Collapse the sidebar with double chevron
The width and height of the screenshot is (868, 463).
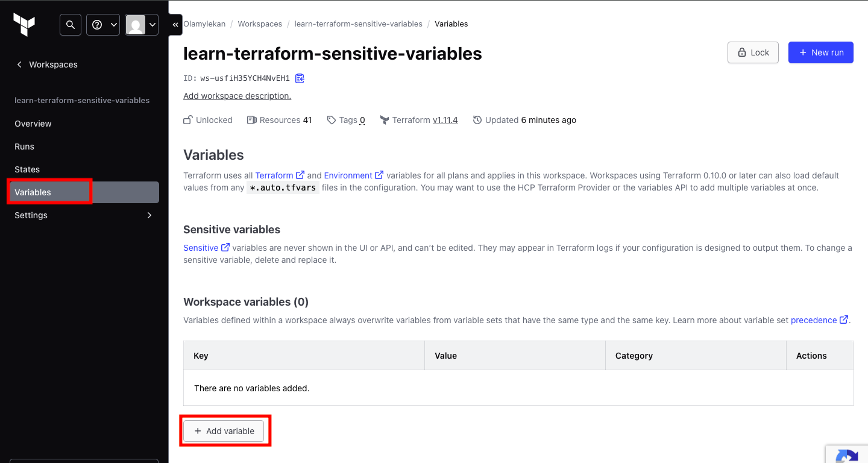coord(175,25)
